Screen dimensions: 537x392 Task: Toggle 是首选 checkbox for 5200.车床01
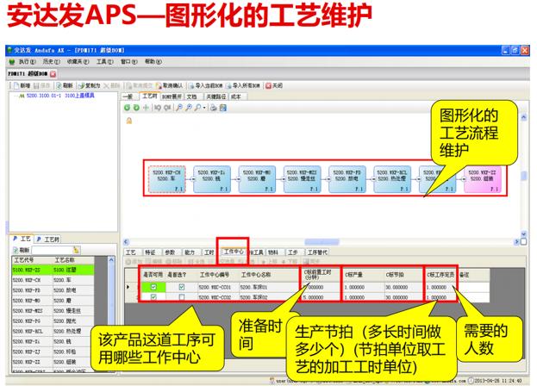click(x=182, y=287)
